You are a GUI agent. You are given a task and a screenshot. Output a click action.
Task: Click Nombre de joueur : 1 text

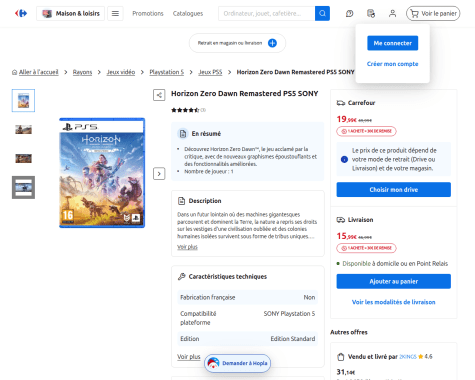click(209, 171)
